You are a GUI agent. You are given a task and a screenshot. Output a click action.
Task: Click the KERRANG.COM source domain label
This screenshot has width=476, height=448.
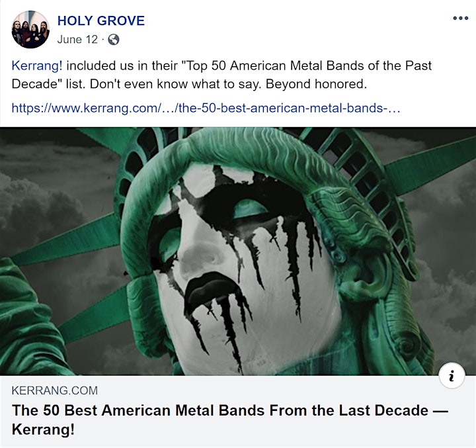point(55,390)
